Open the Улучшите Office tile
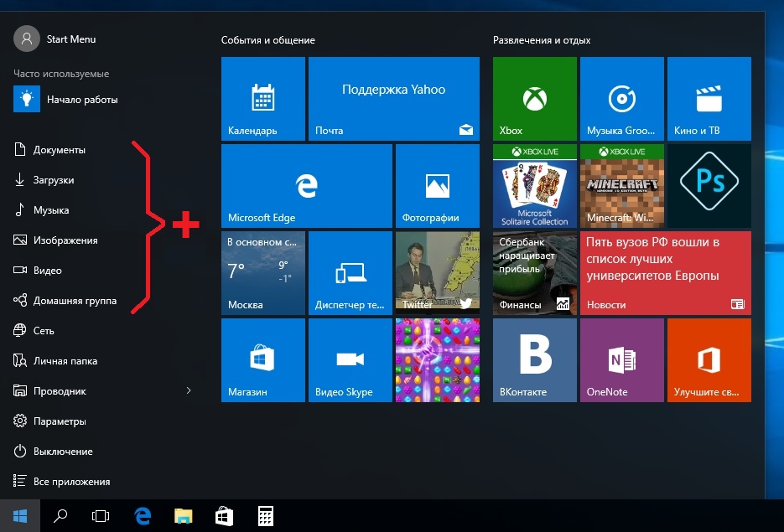This screenshot has width=784, height=532. pos(709,360)
